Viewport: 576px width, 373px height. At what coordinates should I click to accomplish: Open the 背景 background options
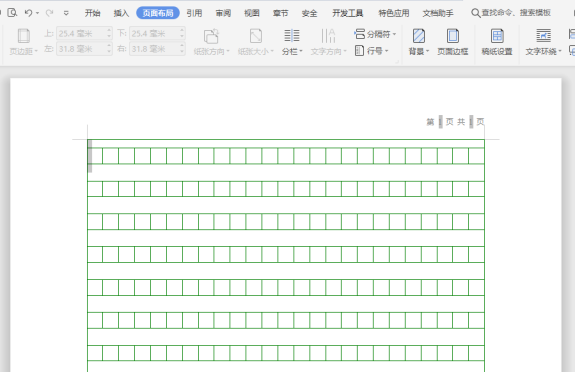pyautogui.click(x=418, y=42)
